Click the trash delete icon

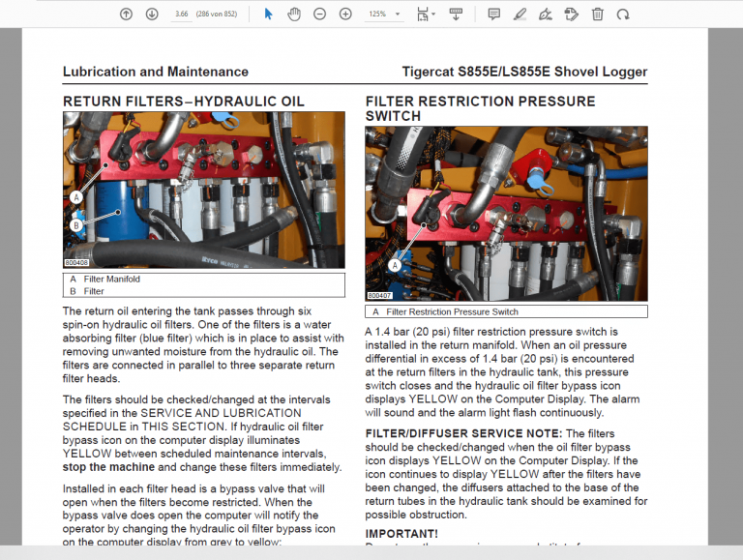tap(597, 15)
